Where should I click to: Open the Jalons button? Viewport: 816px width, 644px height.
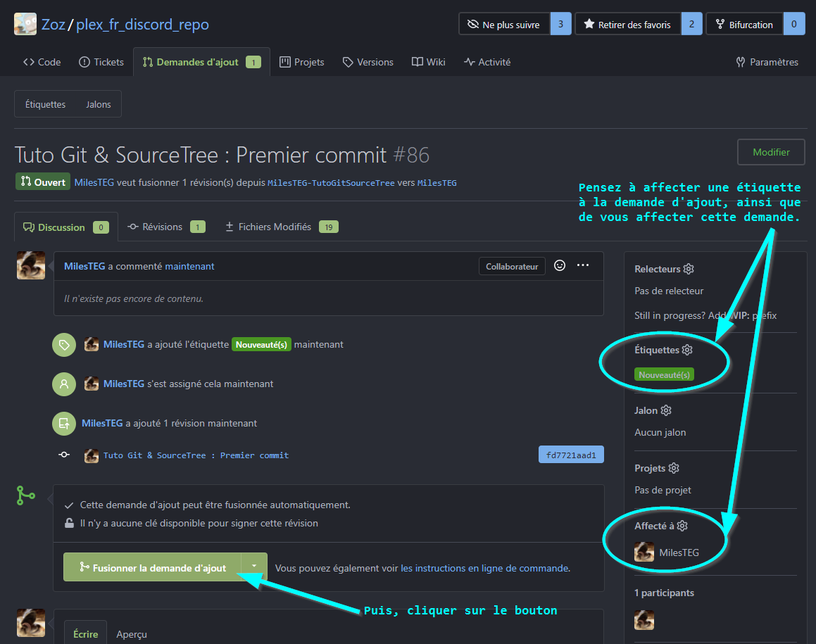(x=99, y=104)
